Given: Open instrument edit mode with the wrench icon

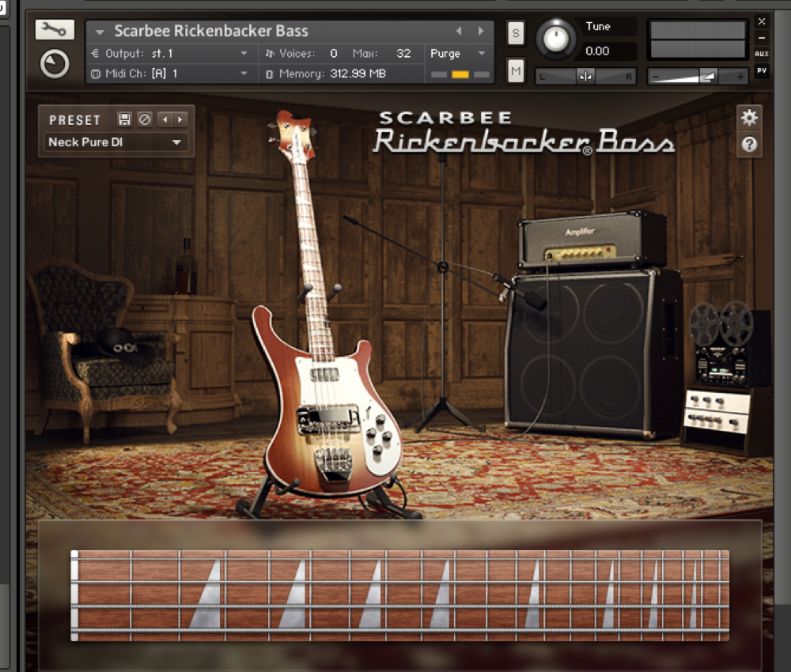Looking at the screenshot, I should (x=55, y=30).
